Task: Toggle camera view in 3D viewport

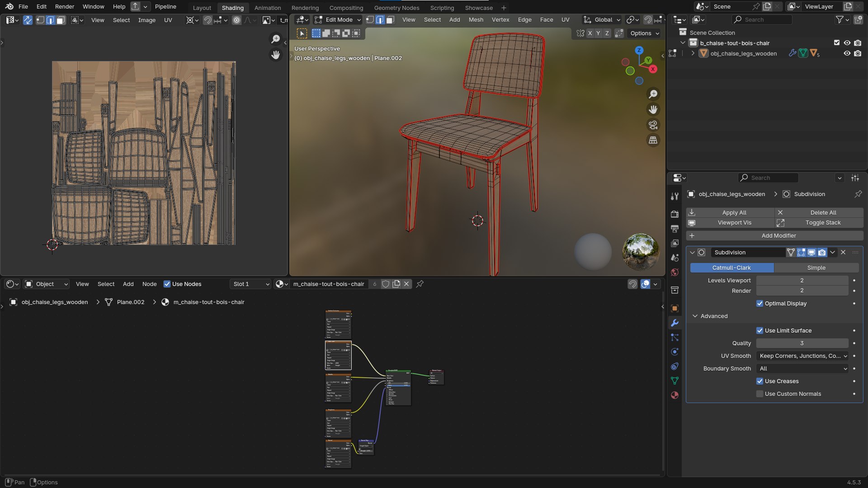Action: [x=653, y=125]
